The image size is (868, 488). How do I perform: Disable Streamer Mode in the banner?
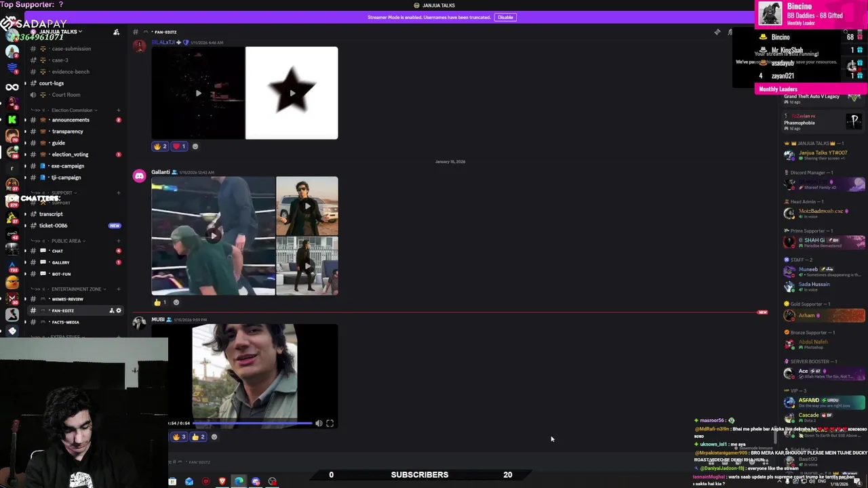[x=505, y=17]
